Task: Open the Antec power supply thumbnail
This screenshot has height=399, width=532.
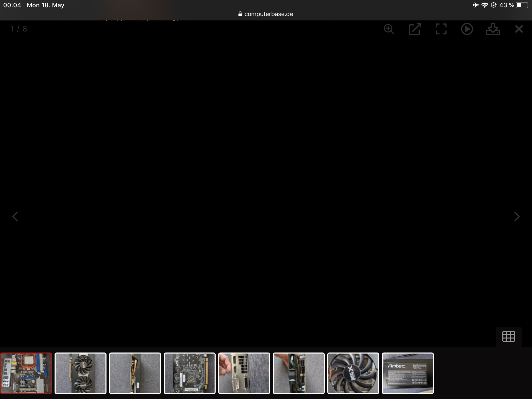Action: click(x=408, y=373)
